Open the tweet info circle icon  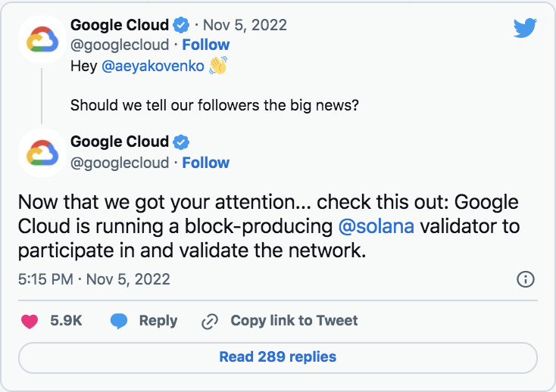[525, 279]
